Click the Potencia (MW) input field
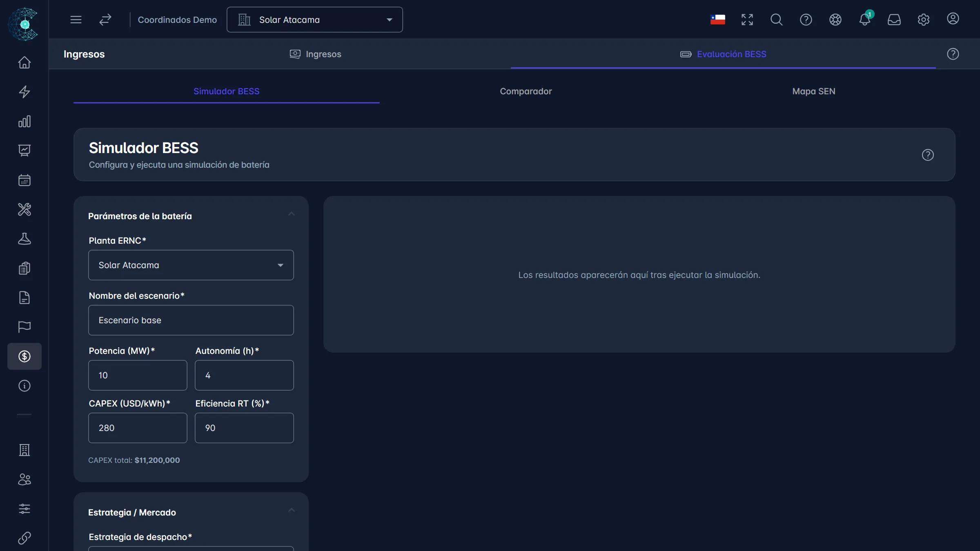Image resolution: width=980 pixels, height=551 pixels. [138, 375]
